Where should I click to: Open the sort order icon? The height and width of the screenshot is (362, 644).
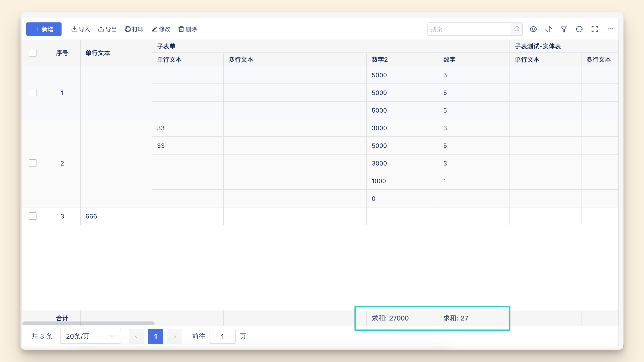(549, 29)
